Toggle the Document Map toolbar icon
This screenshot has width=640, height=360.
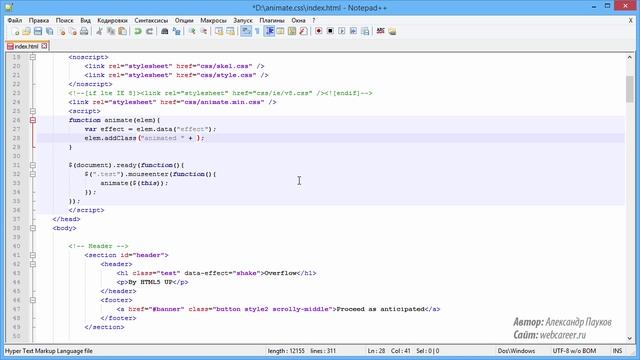click(x=292, y=31)
